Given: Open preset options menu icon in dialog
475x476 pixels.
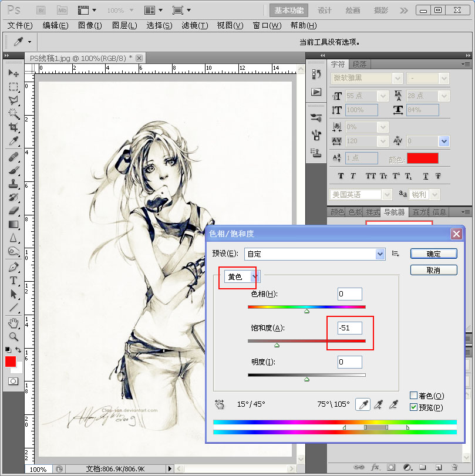Looking at the screenshot, I should click(x=395, y=254).
